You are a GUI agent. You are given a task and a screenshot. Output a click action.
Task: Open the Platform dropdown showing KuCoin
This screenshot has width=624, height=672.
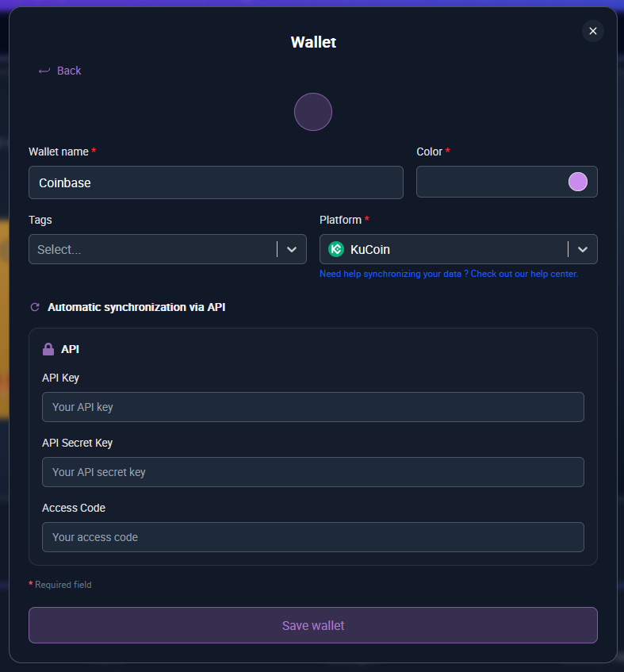click(444, 249)
